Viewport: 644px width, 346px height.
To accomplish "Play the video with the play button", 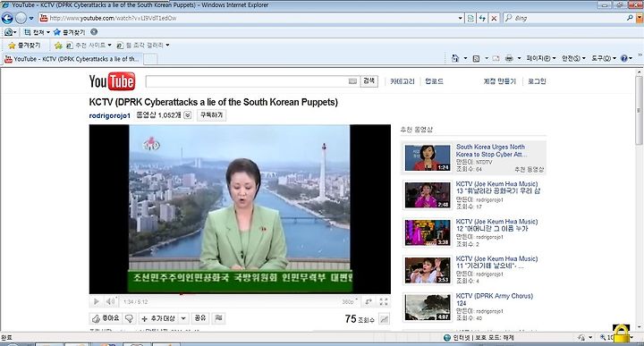I will coord(96,301).
